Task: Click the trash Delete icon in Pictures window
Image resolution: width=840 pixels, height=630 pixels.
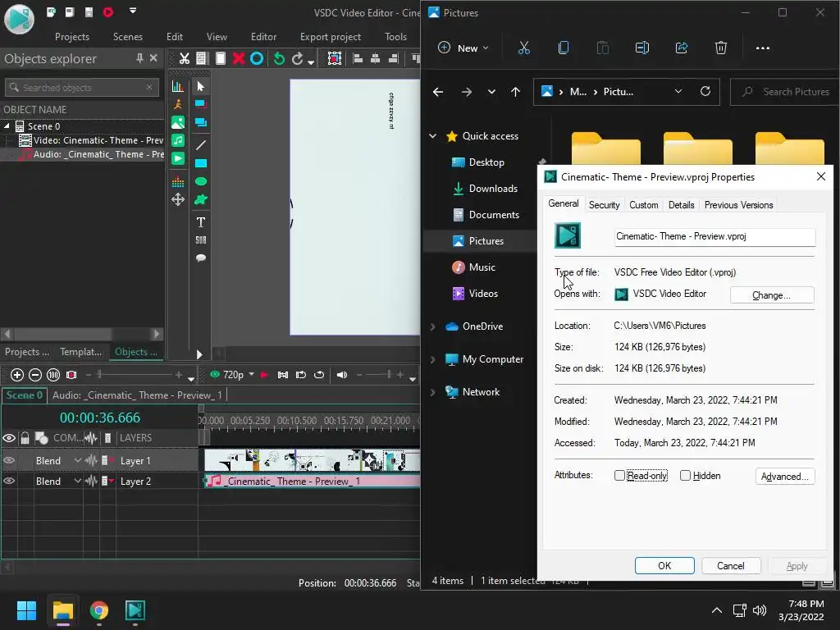Action: [721, 48]
